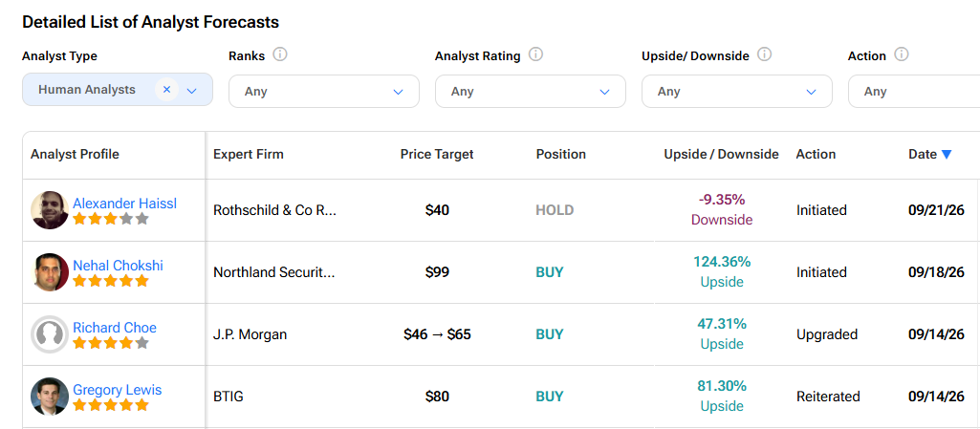The height and width of the screenshot is (429, 980).
Task: Visit Nehal Chokshi's profile link
Action: (119, 266)
